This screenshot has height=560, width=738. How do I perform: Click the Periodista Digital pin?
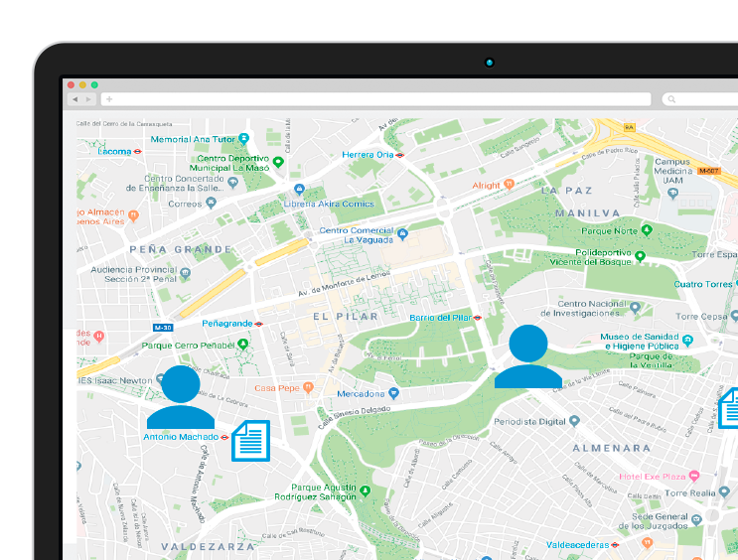click(574, 421)
